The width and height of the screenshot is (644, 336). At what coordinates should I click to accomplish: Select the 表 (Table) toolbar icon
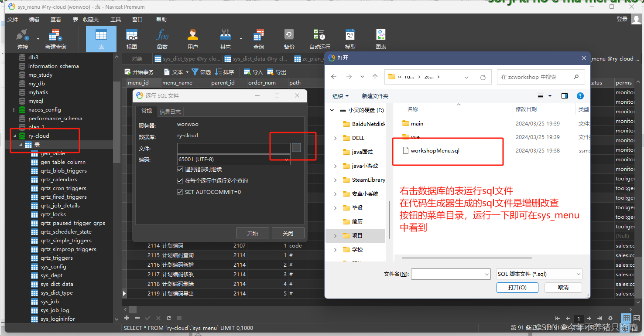[101, 39]
